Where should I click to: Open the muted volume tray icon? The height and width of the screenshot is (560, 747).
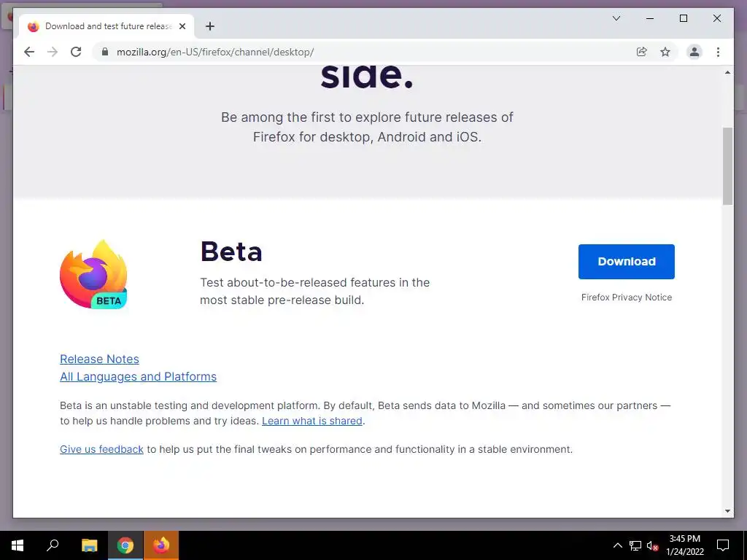[x=653, y=545]
